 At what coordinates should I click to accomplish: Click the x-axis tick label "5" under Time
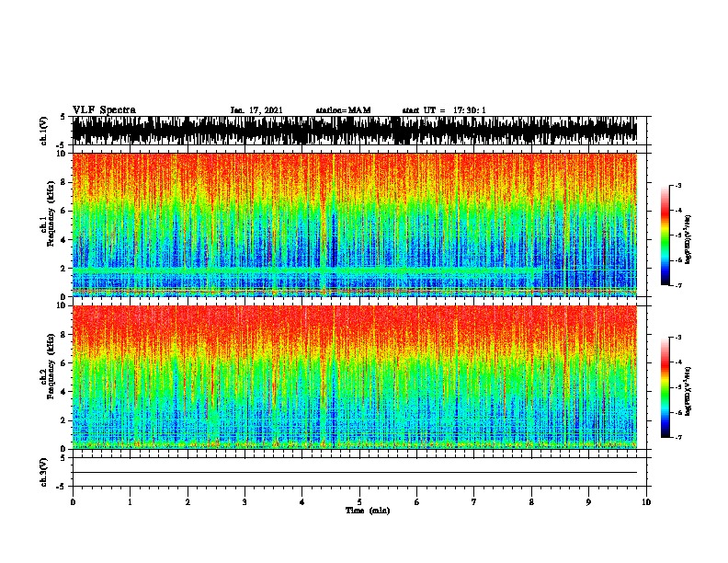click(359, 501)
